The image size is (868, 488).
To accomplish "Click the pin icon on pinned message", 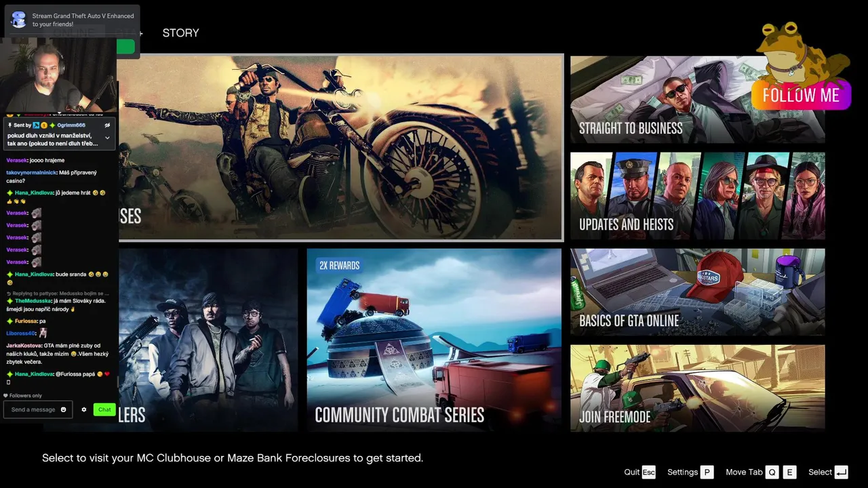I will [9, 125].
